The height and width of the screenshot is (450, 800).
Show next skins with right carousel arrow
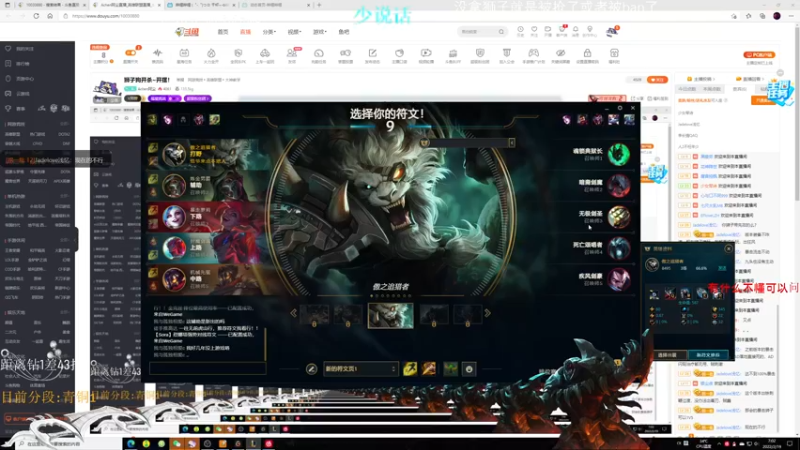coord(488,313)
